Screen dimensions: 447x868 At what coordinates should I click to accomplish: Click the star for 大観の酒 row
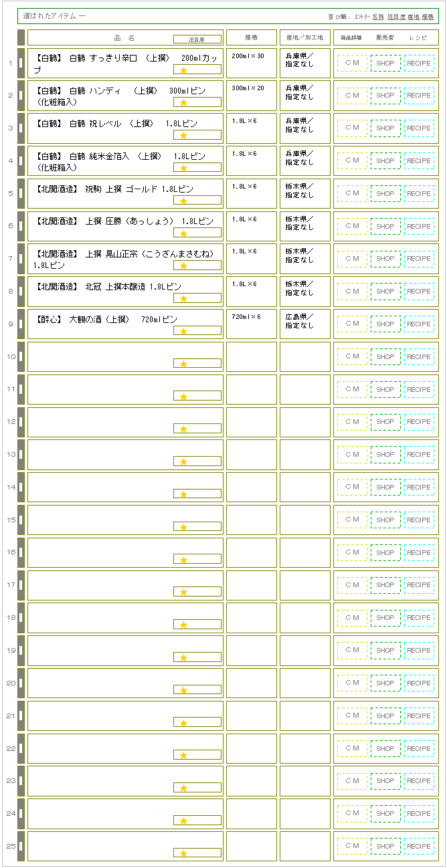coord(183,332)
